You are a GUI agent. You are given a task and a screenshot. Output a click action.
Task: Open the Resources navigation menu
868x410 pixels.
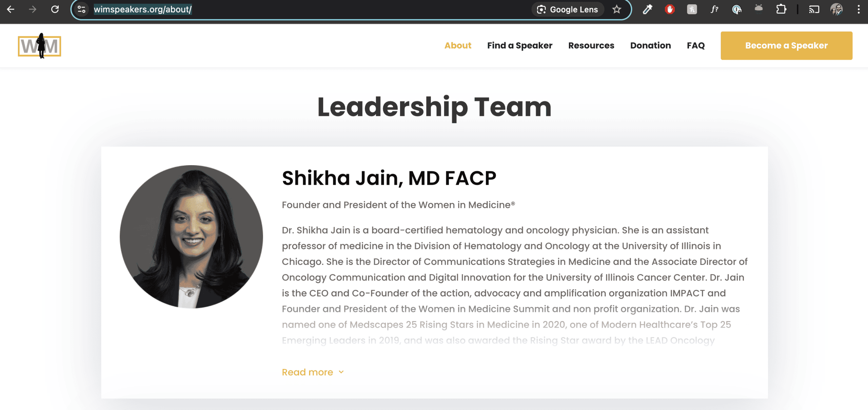point(591,45)
